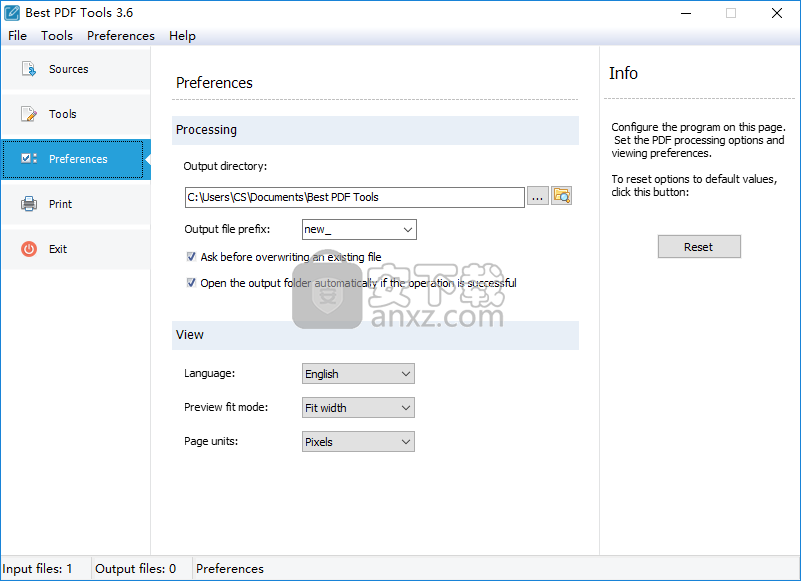This screenshot has width=801, height=581.
Task: Click the 'Processing' section header
Action: click(x=375, y=130)
